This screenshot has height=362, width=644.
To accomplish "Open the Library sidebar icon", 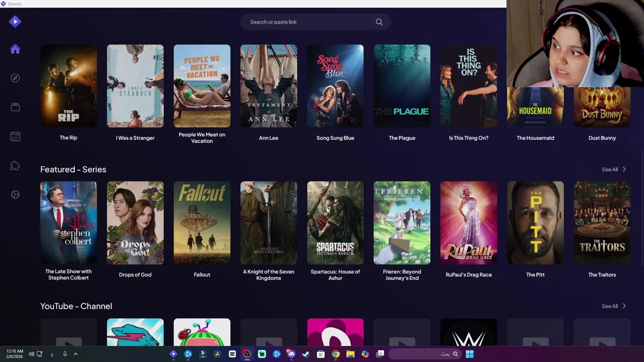I will (x=15, y=107).
